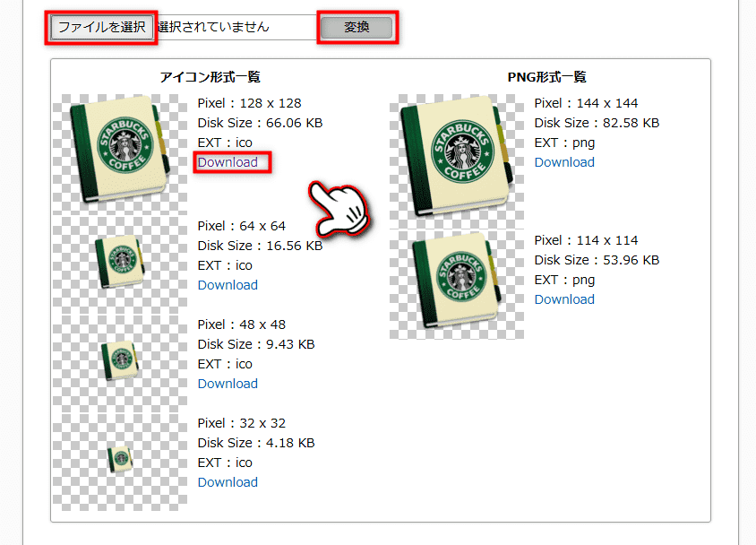Click the text Disk Size：4.18 KB
The image size is (756, 545).
[x=256, y=443]
